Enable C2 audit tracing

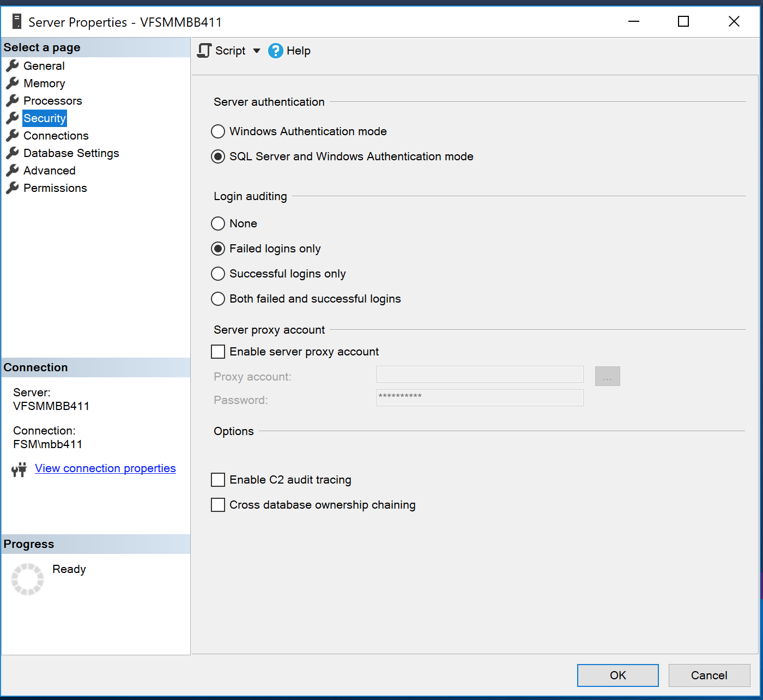click(x=218, y=480)
